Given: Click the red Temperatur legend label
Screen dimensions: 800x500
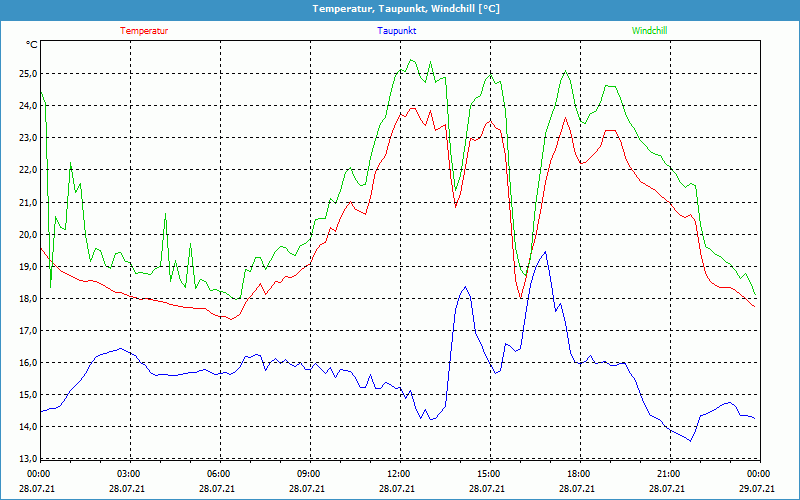Looking at the screenshot, I should tap(144, 31).
